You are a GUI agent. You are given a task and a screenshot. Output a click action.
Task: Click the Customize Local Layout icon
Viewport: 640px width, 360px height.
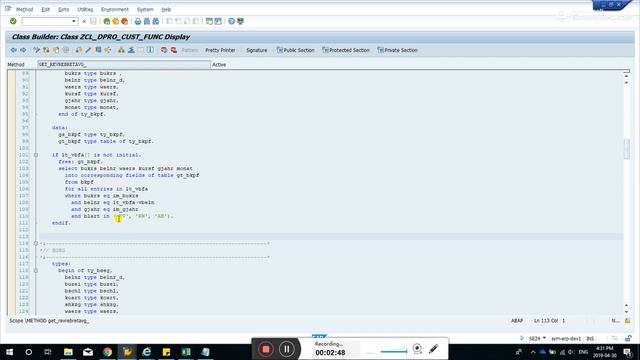coord(240,21)
